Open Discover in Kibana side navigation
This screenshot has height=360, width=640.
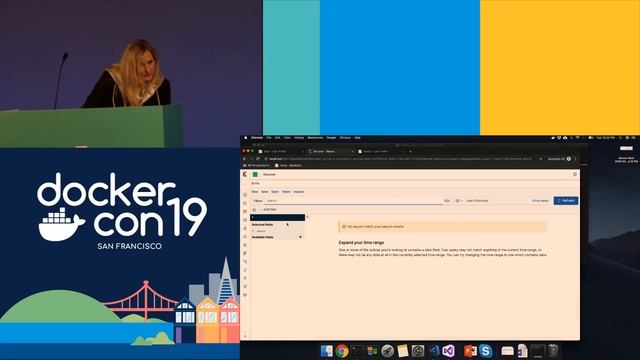pyautogui.click(x=245, y=195)
